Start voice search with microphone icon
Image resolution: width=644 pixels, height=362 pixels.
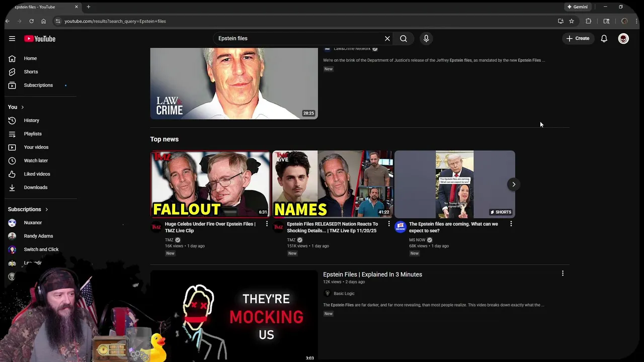[x=426, y=38]
